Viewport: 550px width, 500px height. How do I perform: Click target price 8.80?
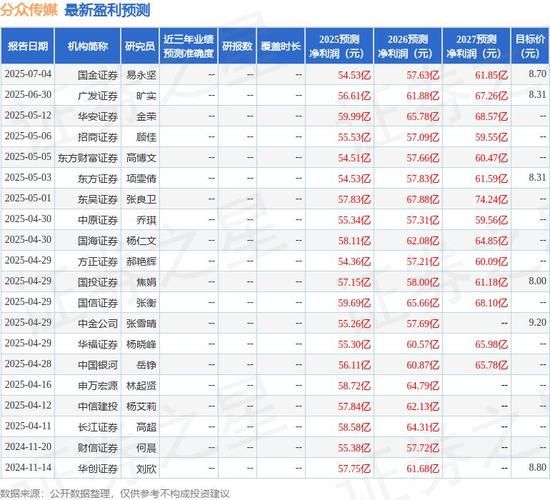coord(537,467)
